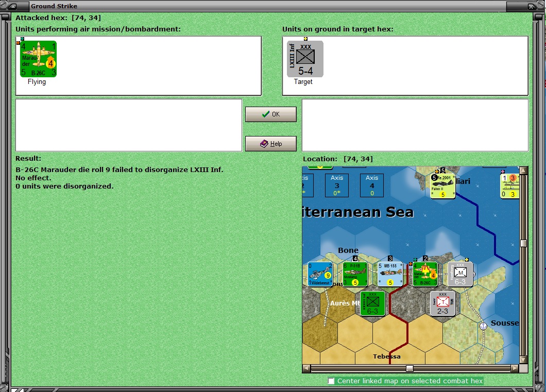Viewport: 546px width, 392px height.
Task: Click the 'die roll 9 failed to disorganize' line
Action: tap(120, 170)
